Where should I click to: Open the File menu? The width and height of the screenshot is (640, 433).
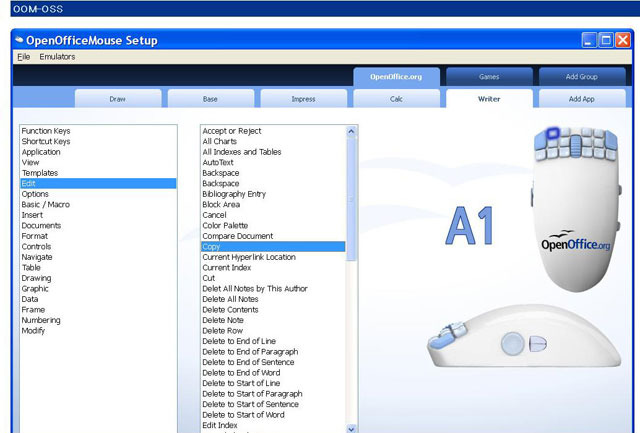(24, 57)
